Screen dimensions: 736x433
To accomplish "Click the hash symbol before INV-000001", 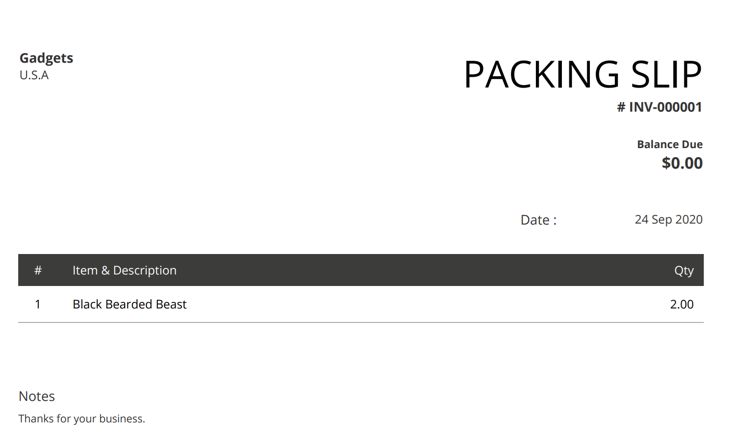I will 621,107.
